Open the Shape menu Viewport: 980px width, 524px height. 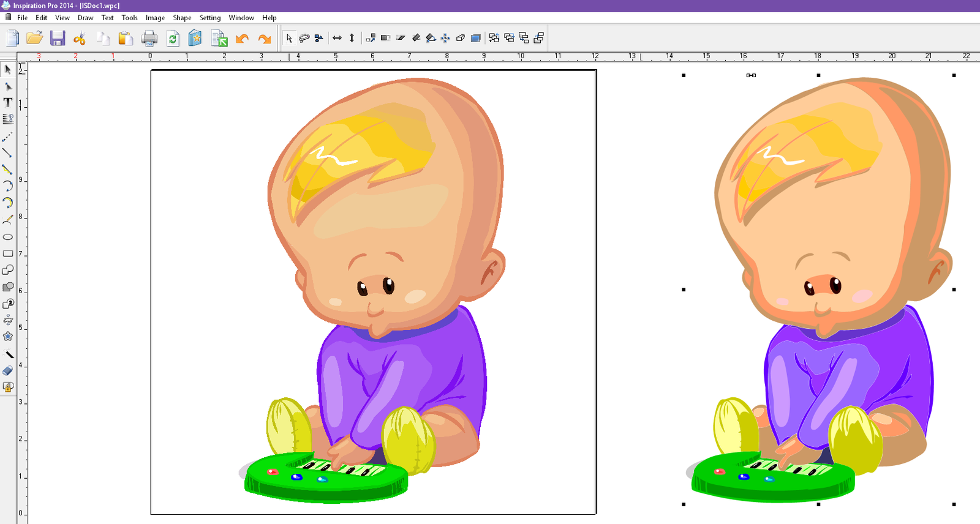(182, 18)
